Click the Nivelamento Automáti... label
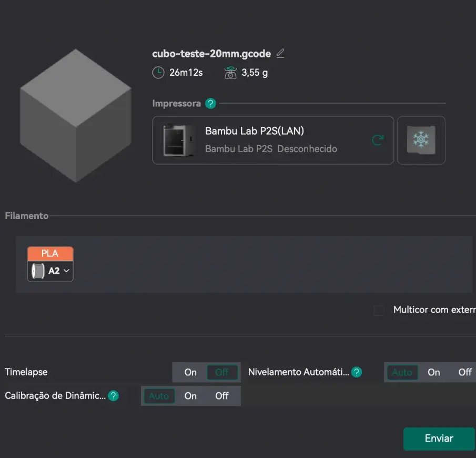 (298, 372)
